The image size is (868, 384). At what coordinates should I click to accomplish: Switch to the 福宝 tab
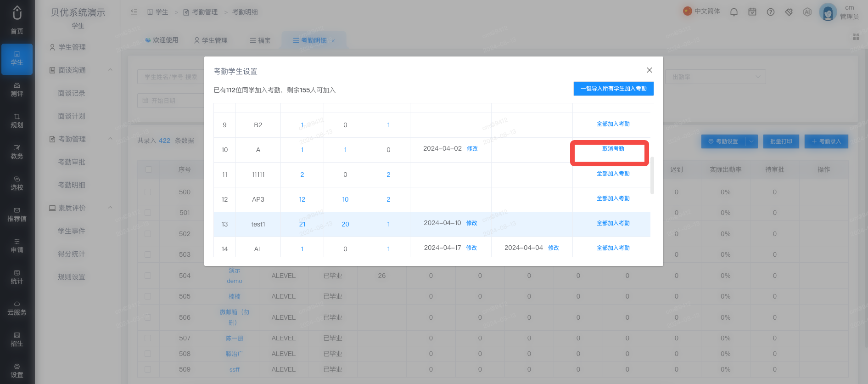(x=260, y=40)
